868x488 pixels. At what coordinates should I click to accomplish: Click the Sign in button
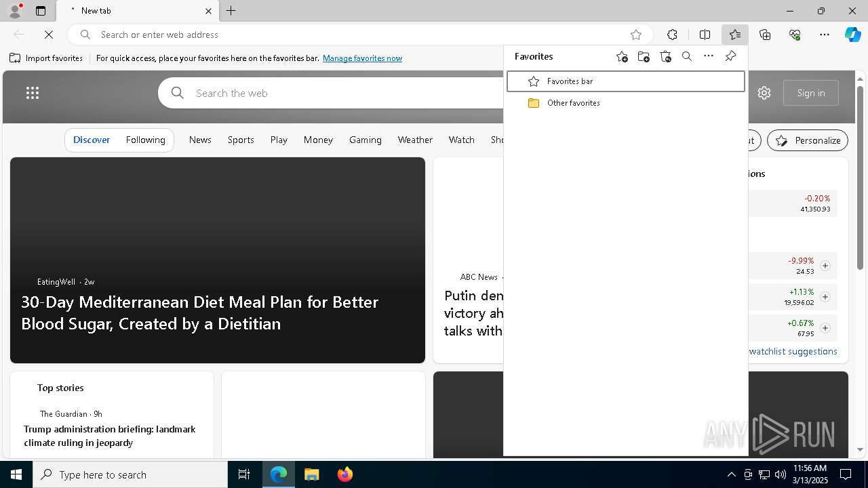click(811, 93)
